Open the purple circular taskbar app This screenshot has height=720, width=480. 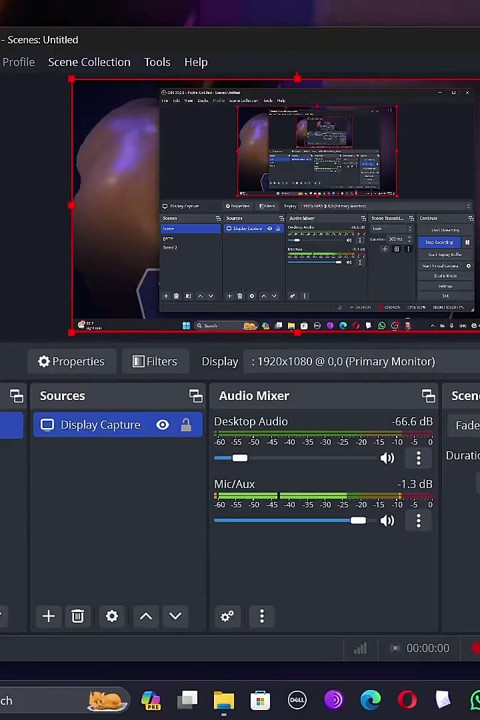click(333, 700)
